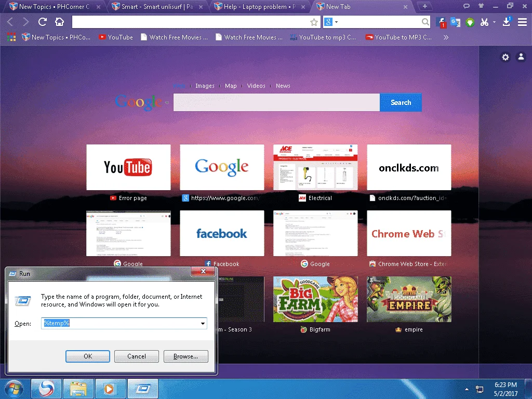Open the Facebook notifier toolbar icon

click(441, 22)
